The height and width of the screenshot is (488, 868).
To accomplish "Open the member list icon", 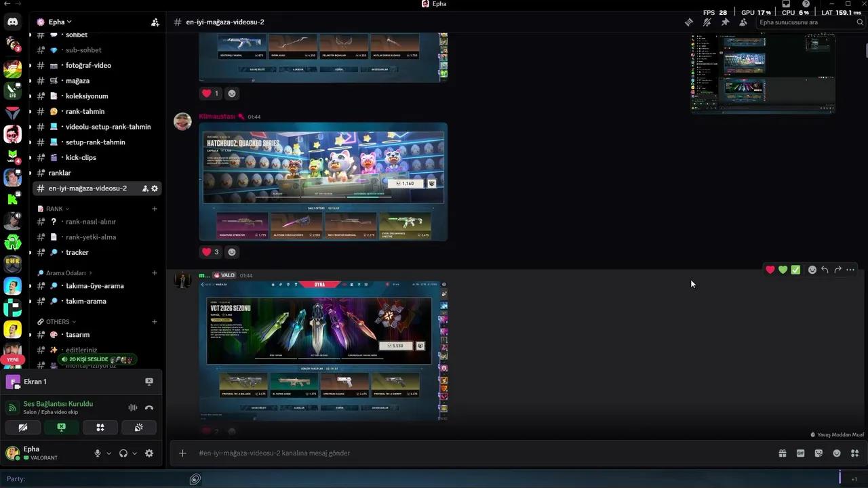I will [x=743, y=22].
